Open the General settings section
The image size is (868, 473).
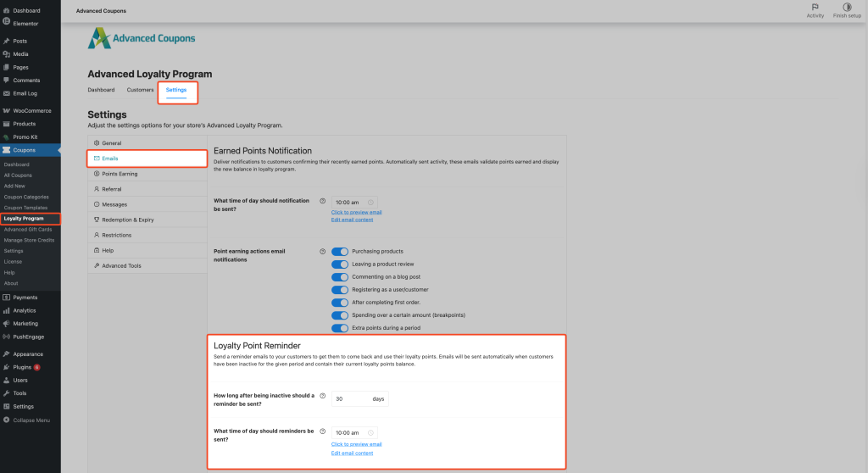147,143
